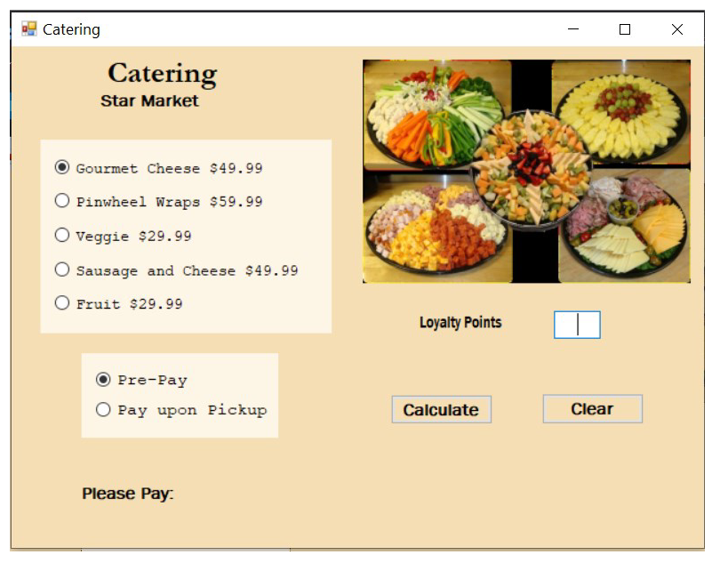Choose the Fruit $29.99 option

[x=119, y=304]
